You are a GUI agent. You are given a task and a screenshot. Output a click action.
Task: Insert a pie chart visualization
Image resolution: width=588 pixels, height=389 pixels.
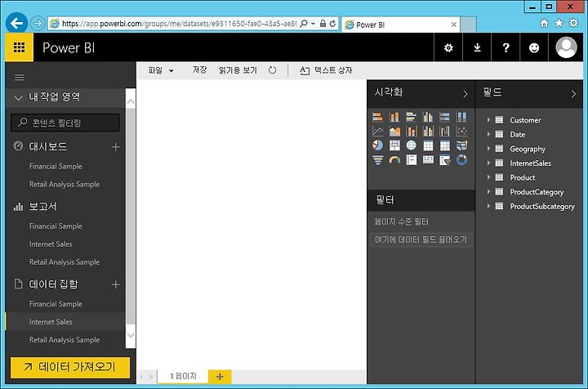pos(377,145)
